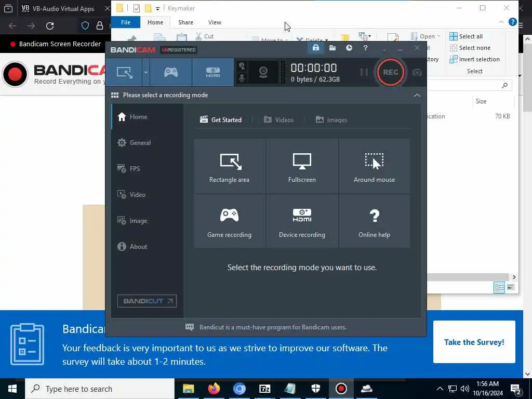Select screen recording mode in Bandicam toolbar
The image size is (532, 399).
point(124,72)
